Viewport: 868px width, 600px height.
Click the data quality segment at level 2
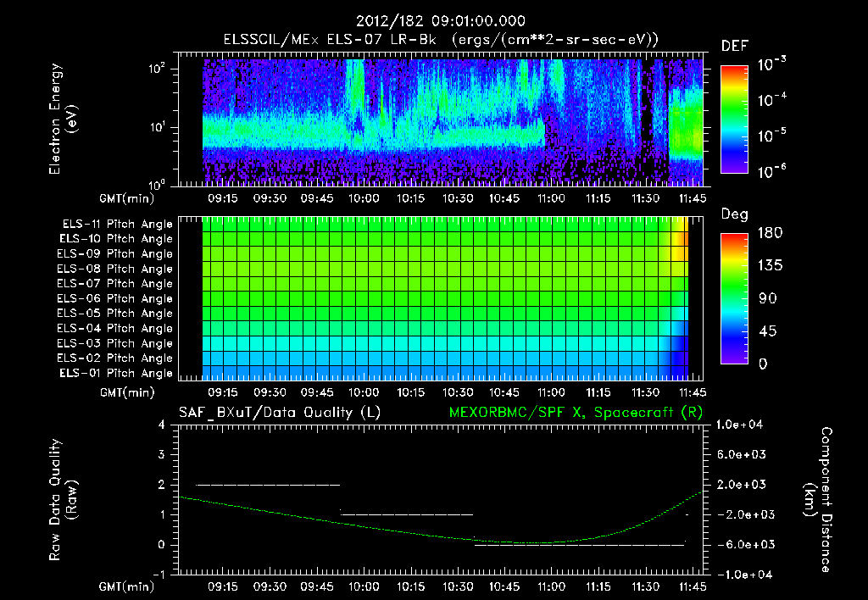click(268, 485)
